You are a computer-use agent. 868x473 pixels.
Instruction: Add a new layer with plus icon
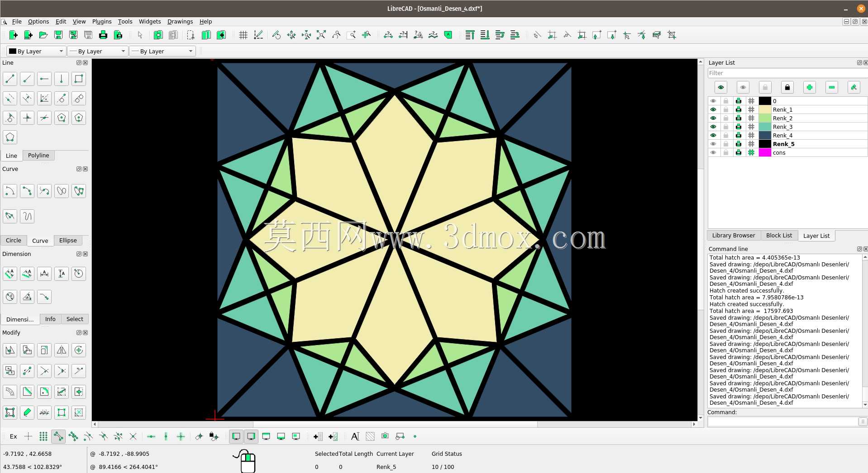pyautogui.click(x=810, y=87)
